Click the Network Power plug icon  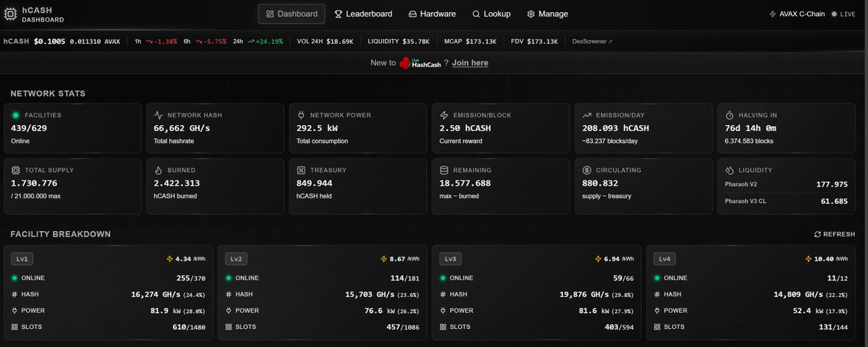[x=302, y=115]
